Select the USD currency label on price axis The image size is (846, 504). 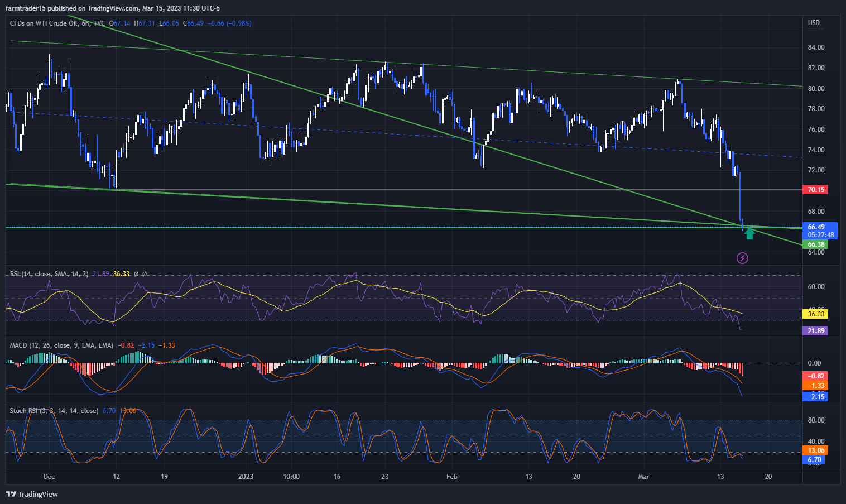814,23
